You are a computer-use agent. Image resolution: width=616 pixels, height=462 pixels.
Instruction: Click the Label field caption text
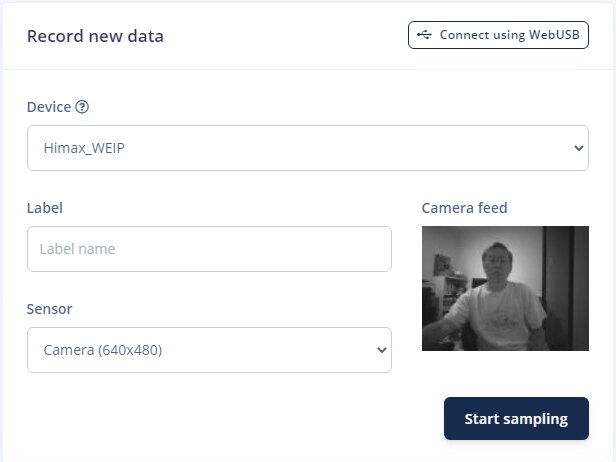[45, 208]
